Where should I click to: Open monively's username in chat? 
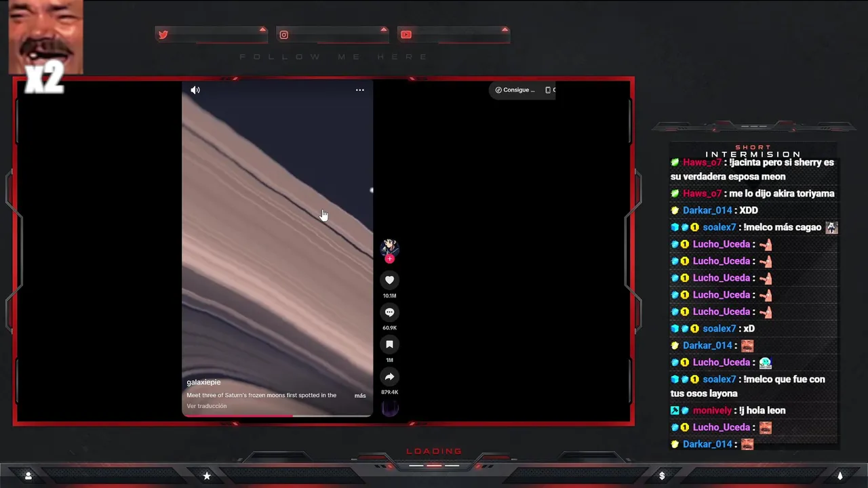(x=712, y=411)
